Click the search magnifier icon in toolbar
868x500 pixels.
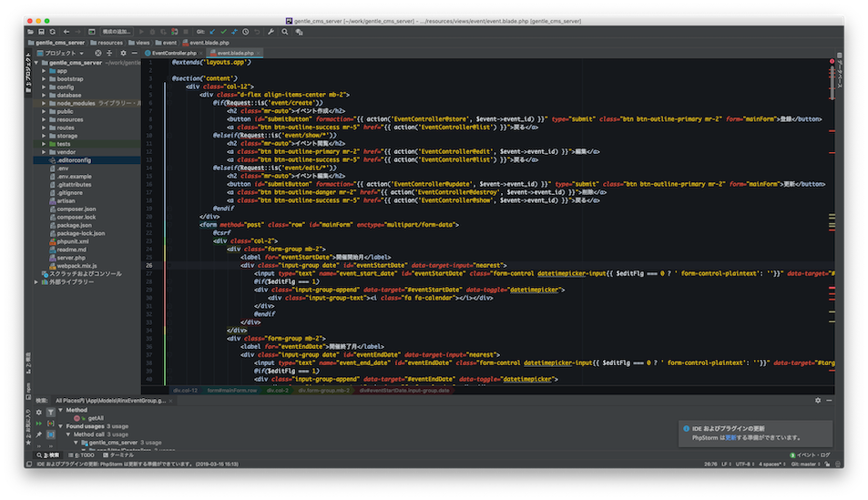285,32
